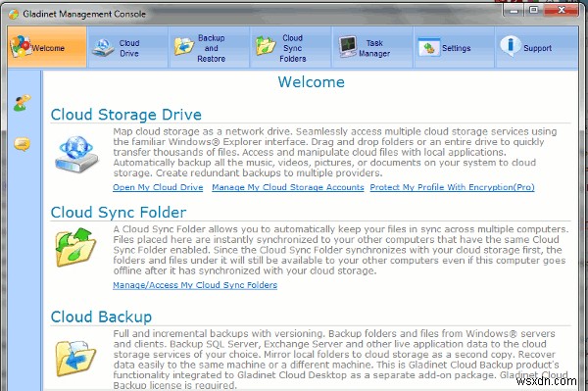Viewport: 588px width, 391px height.
Task: Minimize the Gladinet Management Console window
Action: 514,10
